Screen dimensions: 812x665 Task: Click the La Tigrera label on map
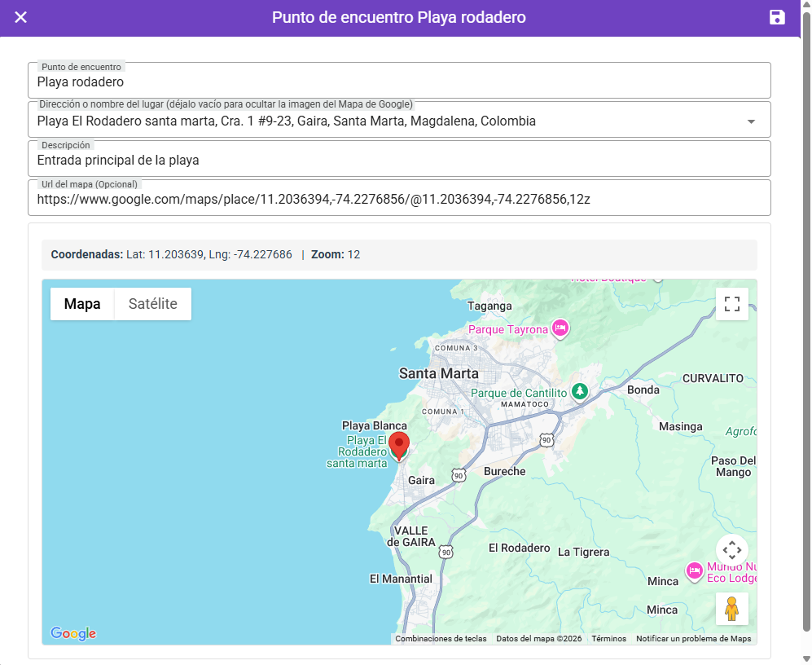pos(583,552)
